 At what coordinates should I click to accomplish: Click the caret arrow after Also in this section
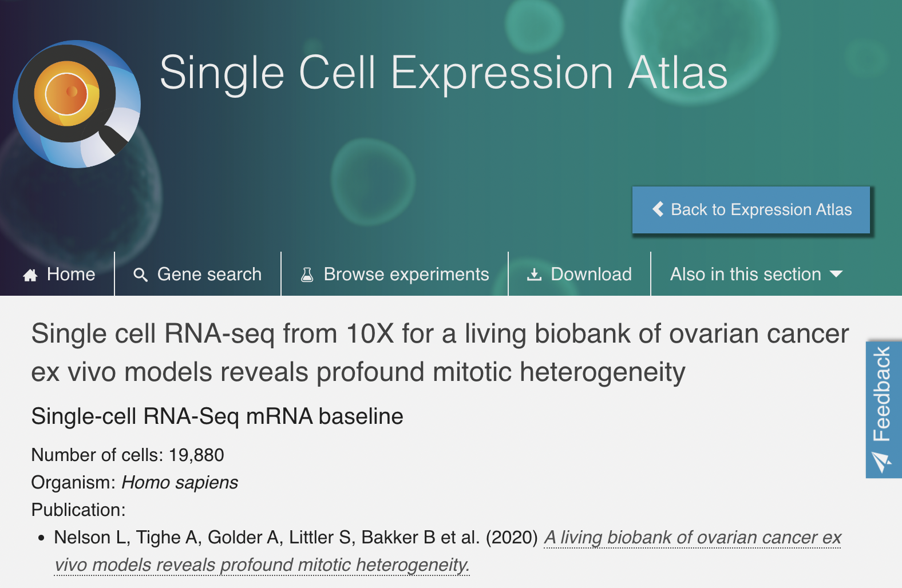[836, 275]
